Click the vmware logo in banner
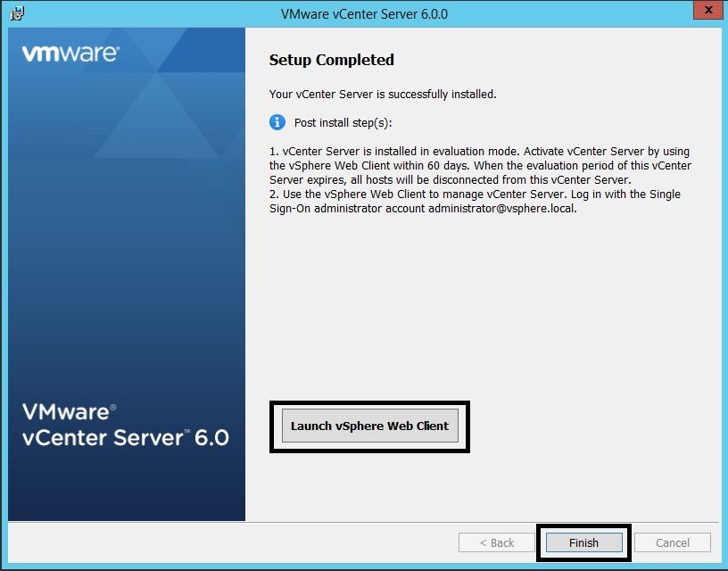This screenshot has width=728, height=571. [x=70, y=54]
